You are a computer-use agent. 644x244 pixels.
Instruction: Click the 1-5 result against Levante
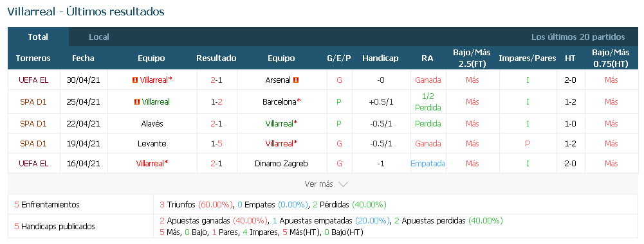tap(216, 144)
